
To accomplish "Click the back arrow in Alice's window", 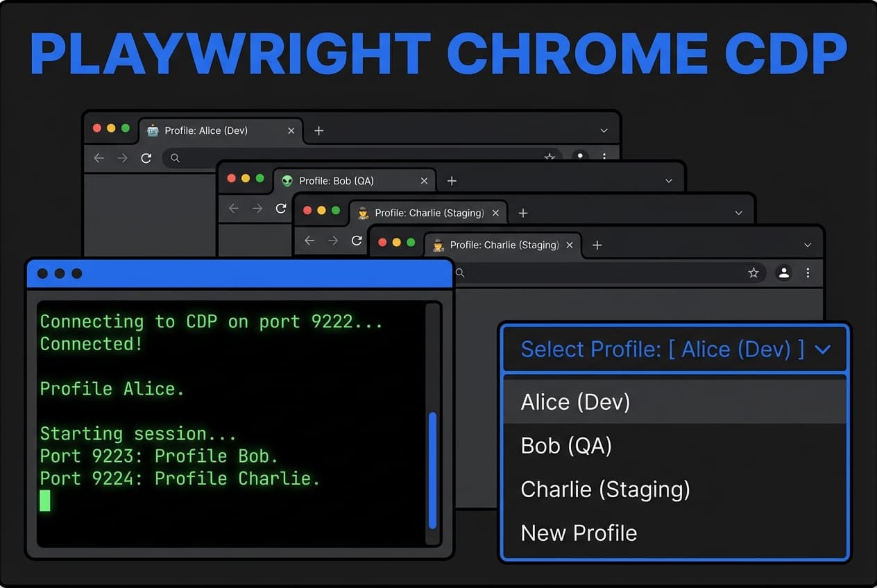I will (99, 158).
